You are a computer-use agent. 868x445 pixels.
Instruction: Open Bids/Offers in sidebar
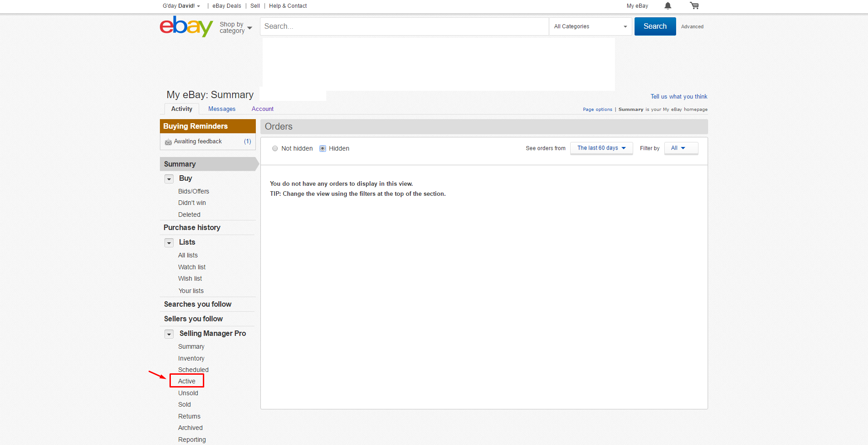point(194,191)
